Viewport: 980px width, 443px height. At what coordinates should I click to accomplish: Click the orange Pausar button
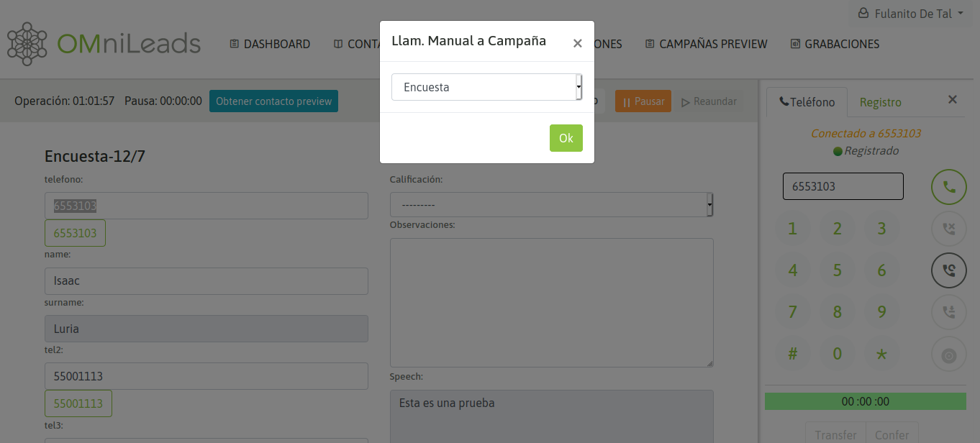point(643,101)
